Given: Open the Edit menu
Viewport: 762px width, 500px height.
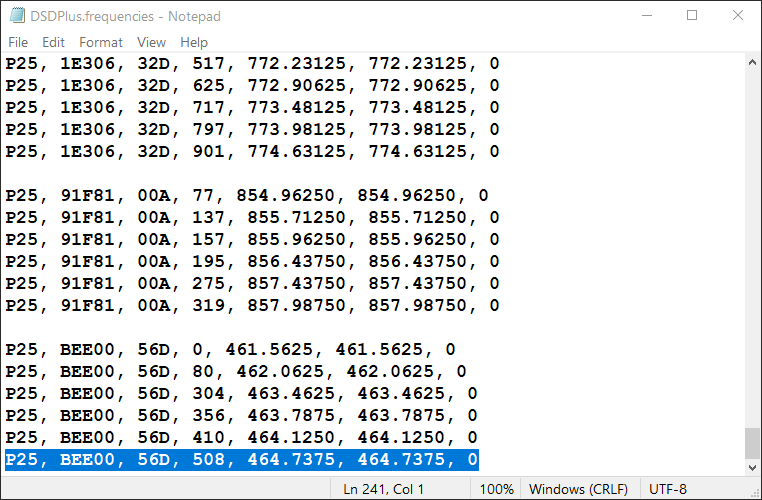Looking at the screenshot, I should [53, 42].
